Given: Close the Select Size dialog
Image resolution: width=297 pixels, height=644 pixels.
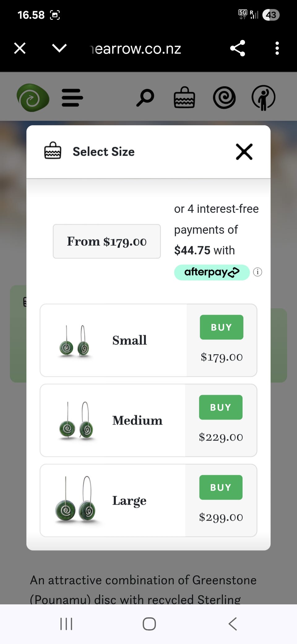Looking at the screenshot, I should [244, 152].
